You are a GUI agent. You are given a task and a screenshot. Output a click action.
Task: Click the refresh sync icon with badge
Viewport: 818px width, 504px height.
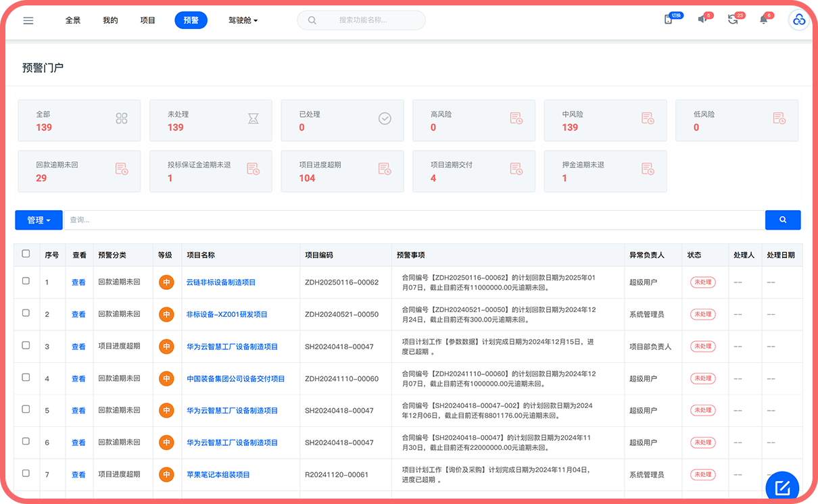(x=733, y=20)
